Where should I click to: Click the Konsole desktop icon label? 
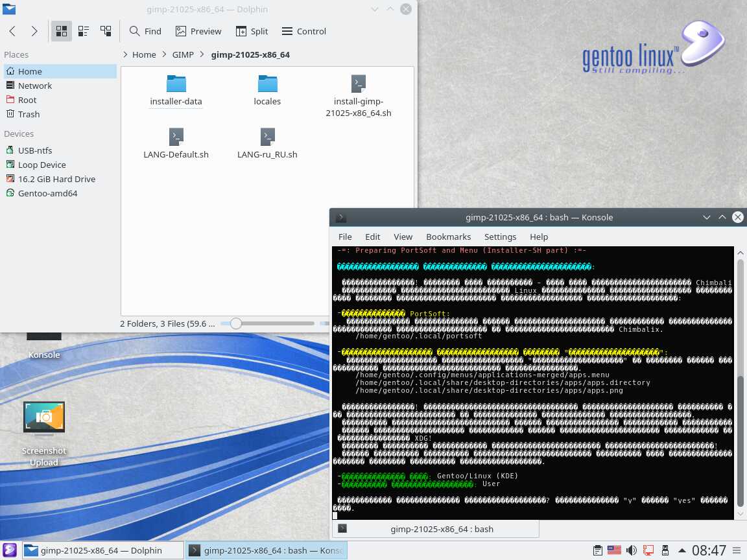[44, 355]
